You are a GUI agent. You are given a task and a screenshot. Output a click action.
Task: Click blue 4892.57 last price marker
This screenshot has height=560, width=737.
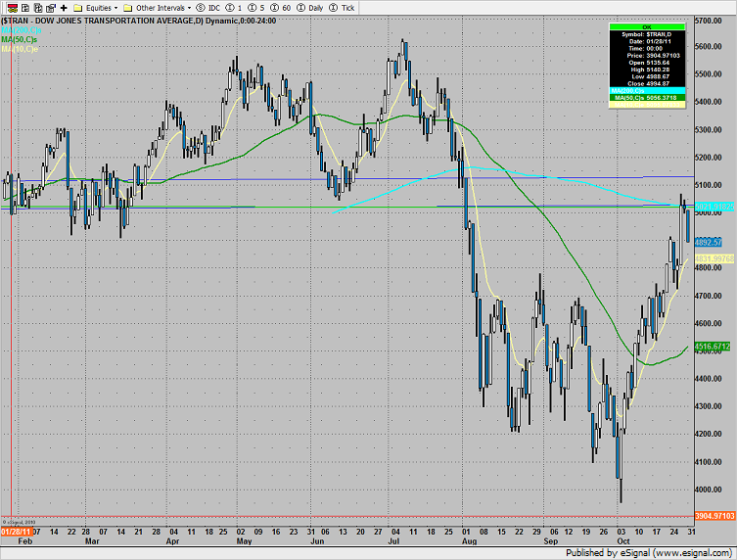(x=709, y=243)
